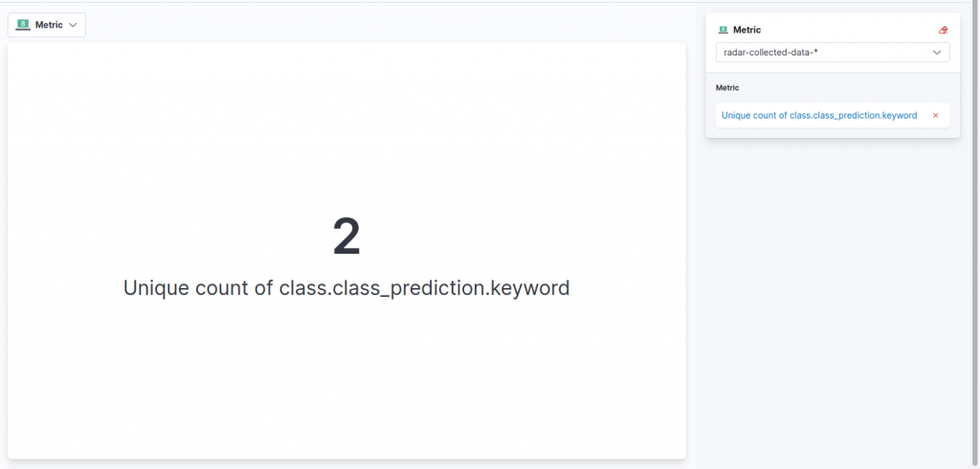Click the Metric visualization icon in layer panel
The width and height of the screenshot is (980, 469).
click(x=723, y=30)
